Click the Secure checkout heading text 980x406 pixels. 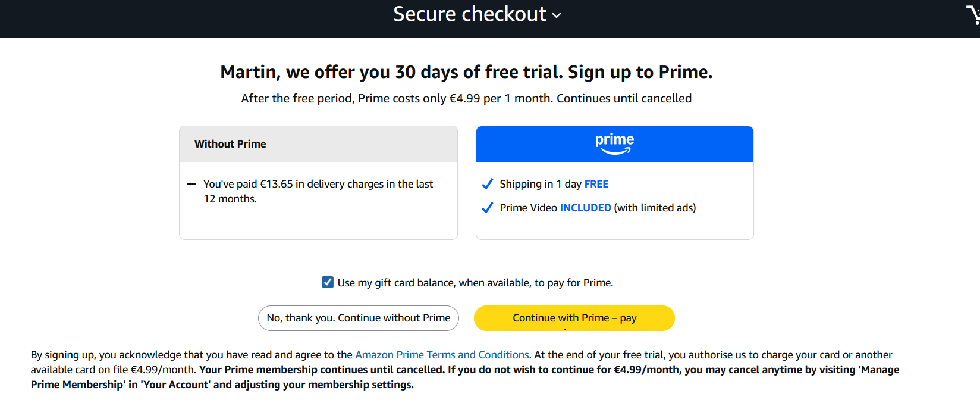pos(469,14)
